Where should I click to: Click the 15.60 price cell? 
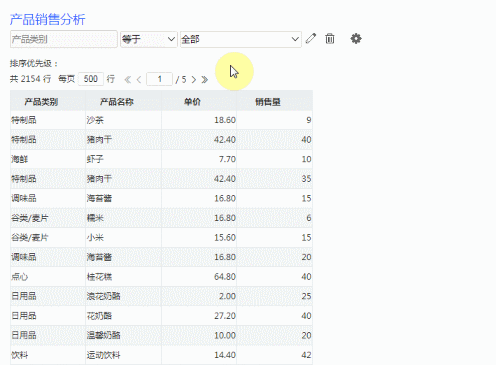click(x=199, y=237)
